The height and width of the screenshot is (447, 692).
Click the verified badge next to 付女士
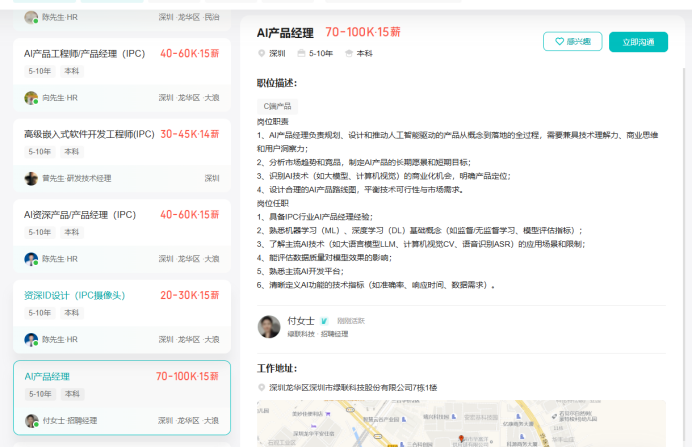point(324,321)
